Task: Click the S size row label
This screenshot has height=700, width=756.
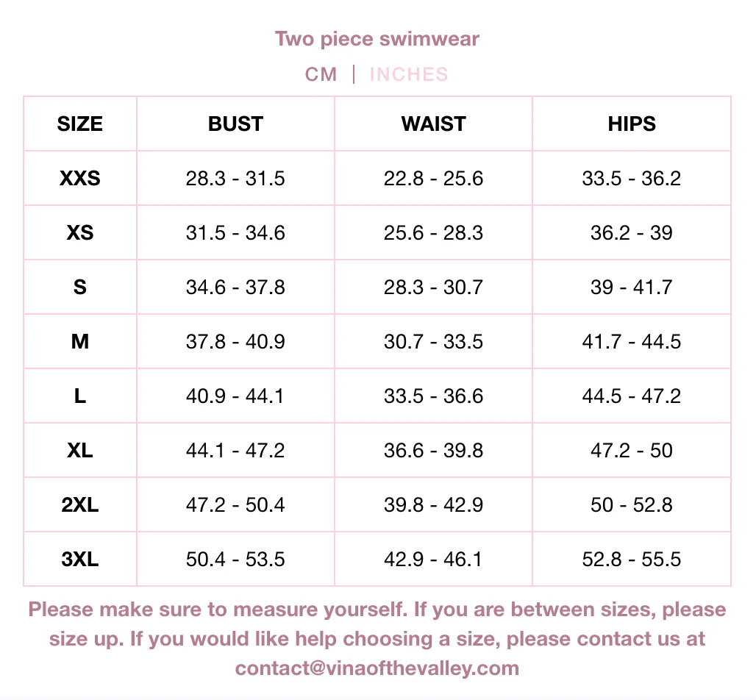Action: (80, 287)
